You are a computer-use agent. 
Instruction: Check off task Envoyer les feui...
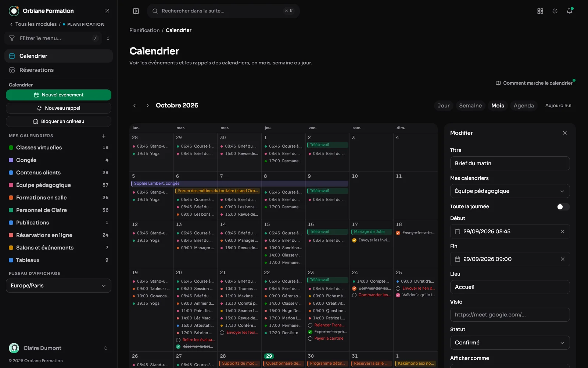click(222, 333)
